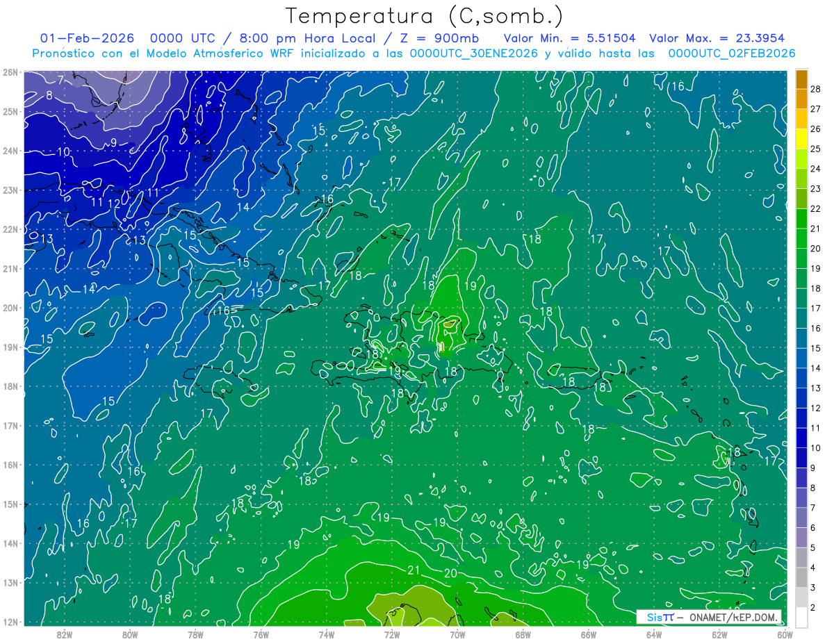Click the '12N' latitude label
The image size is (834, 644).
10,622
